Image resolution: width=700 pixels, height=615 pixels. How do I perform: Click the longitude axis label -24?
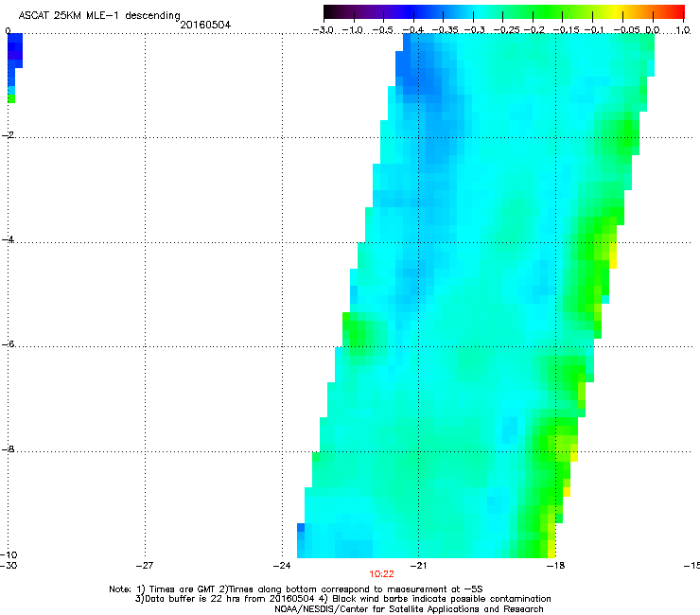[282, 566]
